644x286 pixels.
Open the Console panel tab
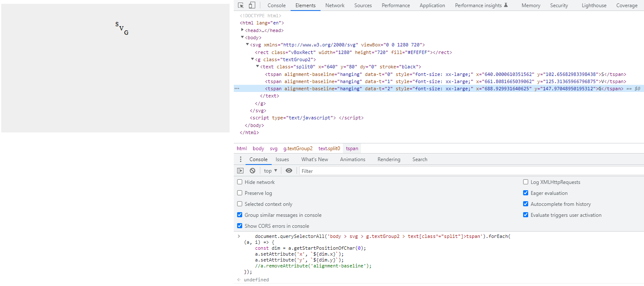point(277,5)
